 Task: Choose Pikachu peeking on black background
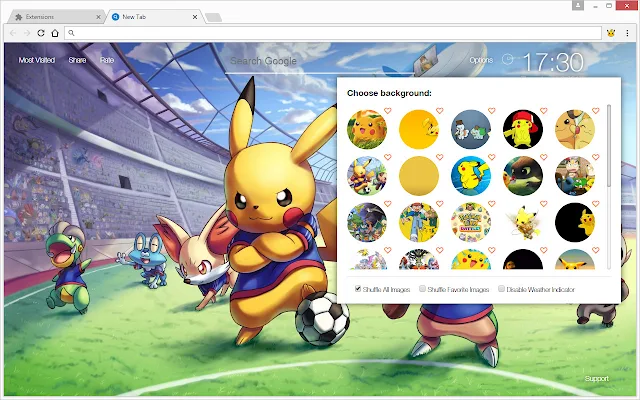pyautogui.click(x=575, y=222)
